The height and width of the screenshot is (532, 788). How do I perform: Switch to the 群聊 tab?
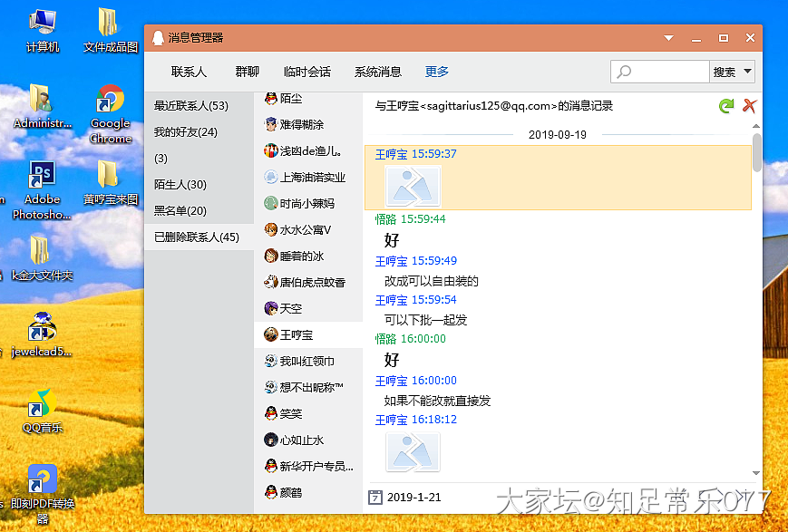coord(247,72)
